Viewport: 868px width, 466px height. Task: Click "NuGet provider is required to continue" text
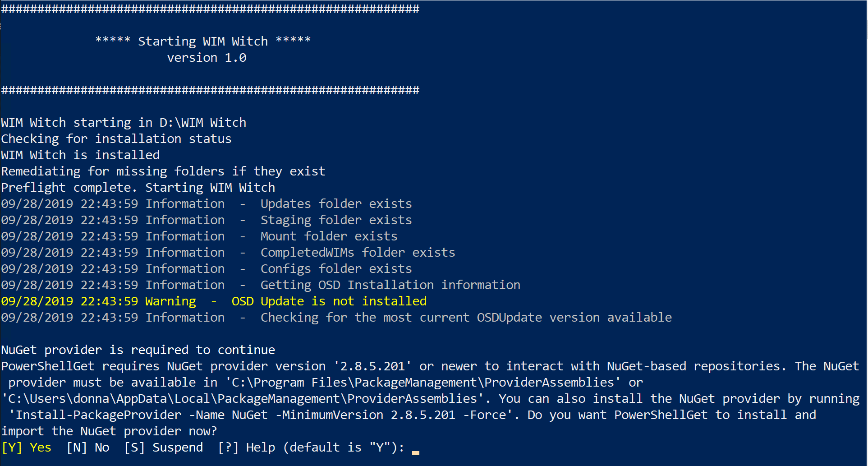coord(138,350)
